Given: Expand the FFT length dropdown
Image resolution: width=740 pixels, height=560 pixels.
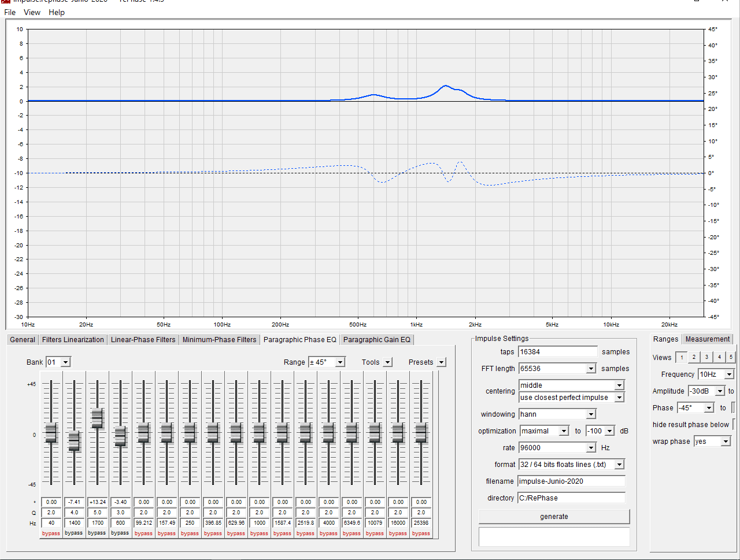Looking at the screenshot, I should 591,369.
